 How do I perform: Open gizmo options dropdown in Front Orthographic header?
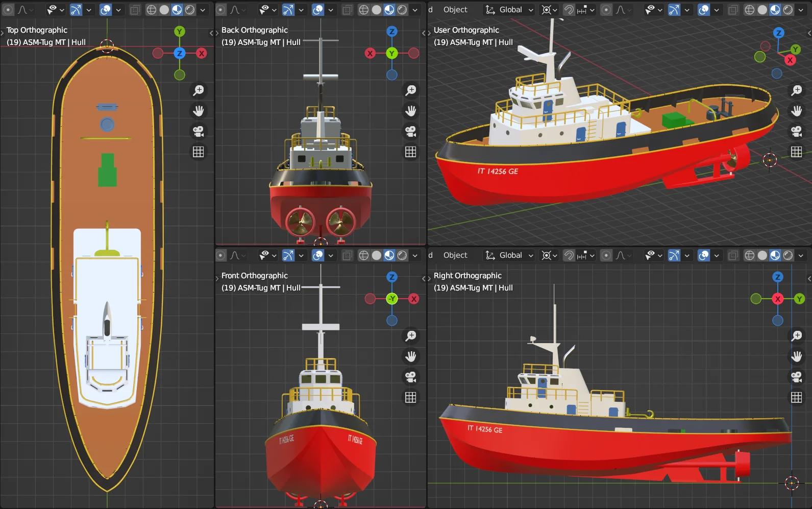(301, 255)
